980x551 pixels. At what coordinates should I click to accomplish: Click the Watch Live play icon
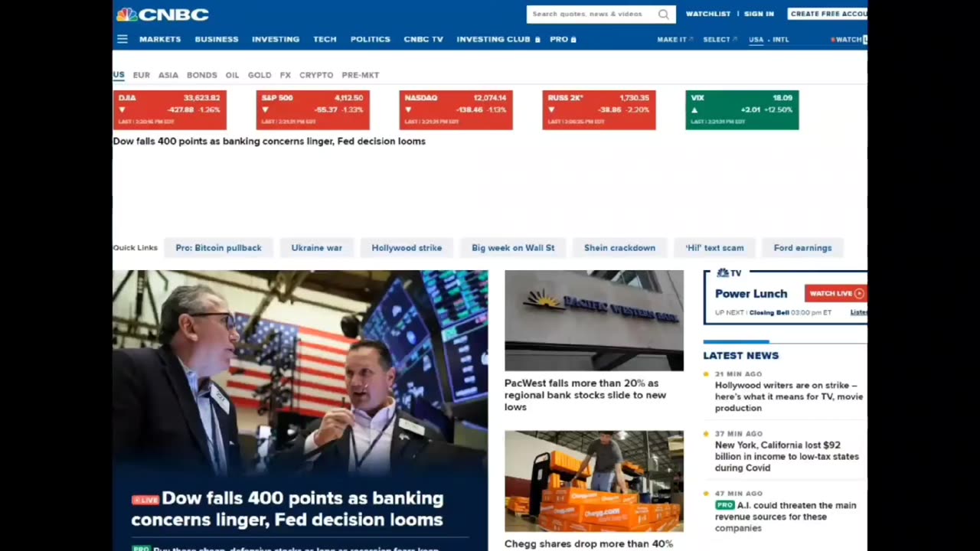[x=859, y=293]
